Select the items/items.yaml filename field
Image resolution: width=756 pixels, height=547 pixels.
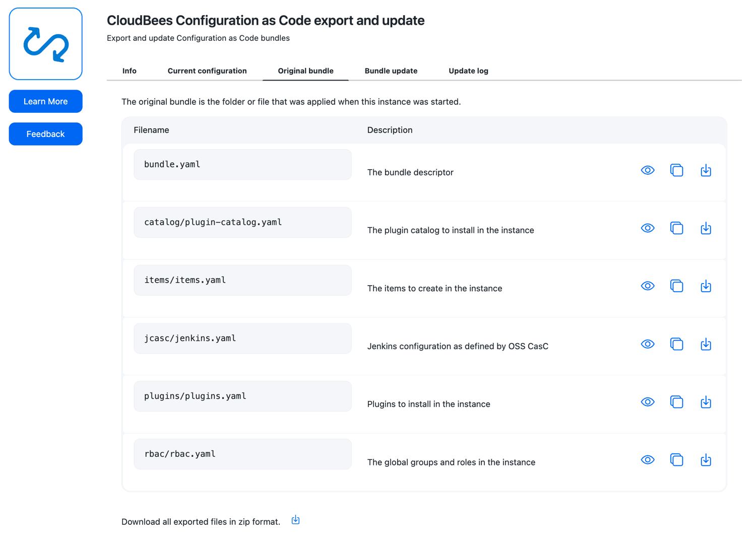tap(242, 280)
